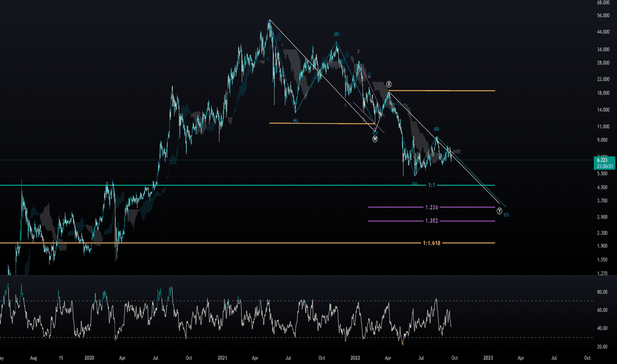Click the 20.00 oscillator axis label
Image resolution: width=617 pixels, height=364 pixels.
tap(602, 347)
